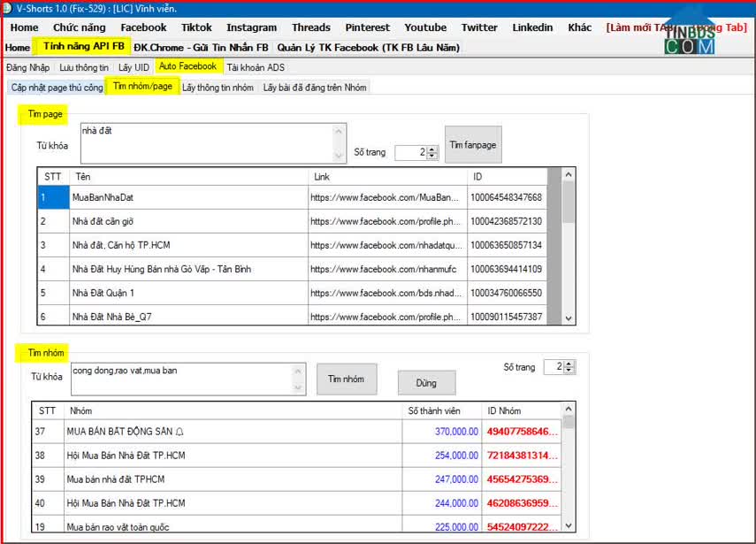
Task: Open the Youtube menu
Action: click(x=425, y=27)
